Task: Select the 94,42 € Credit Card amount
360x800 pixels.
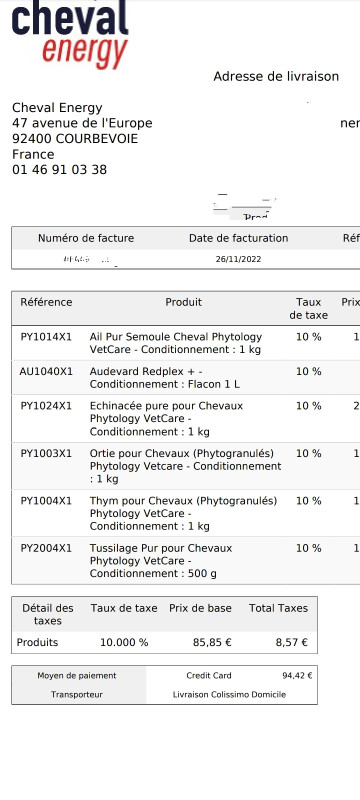Action: tap(297, 676)
